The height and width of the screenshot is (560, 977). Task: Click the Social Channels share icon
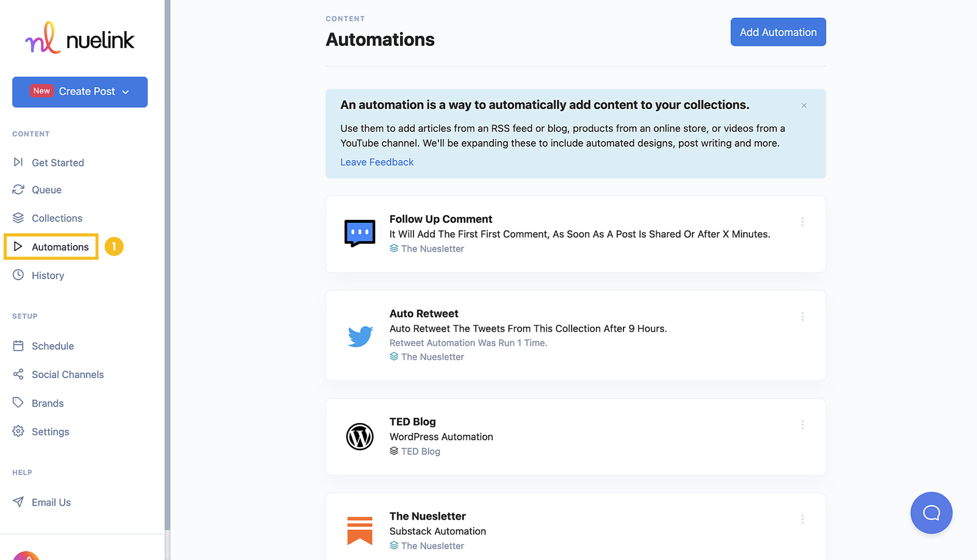[x=18, y=374]
